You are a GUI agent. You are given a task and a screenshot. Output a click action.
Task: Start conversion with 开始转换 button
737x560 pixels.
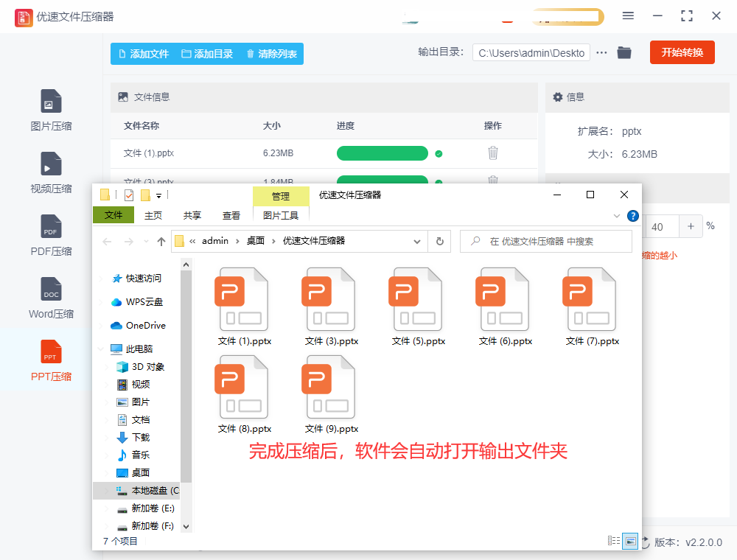click(x=682, y=52)
